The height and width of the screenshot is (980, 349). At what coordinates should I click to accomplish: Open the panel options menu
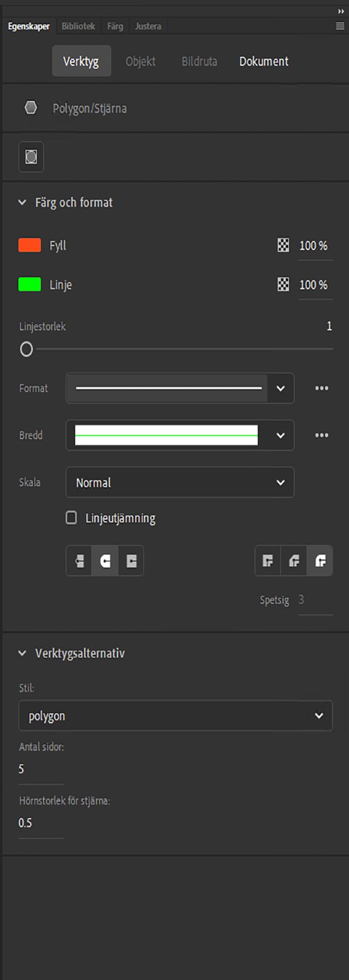tap(339, 26)
